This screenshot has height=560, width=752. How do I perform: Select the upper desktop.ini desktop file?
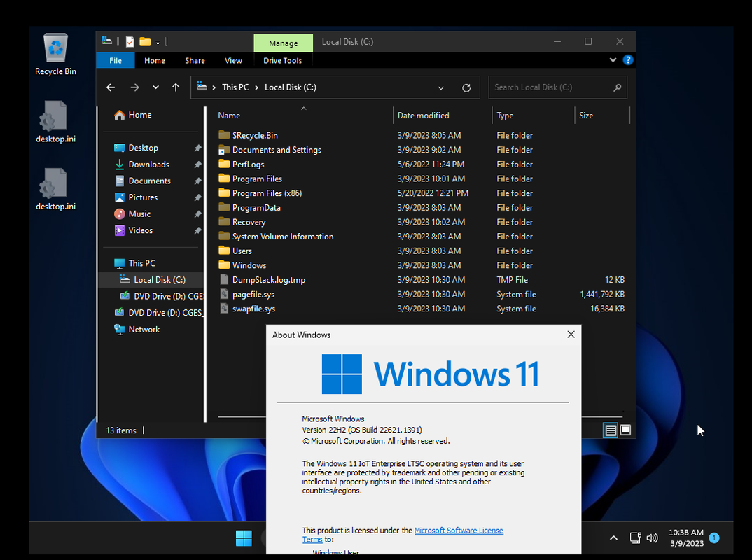(55, 122)
